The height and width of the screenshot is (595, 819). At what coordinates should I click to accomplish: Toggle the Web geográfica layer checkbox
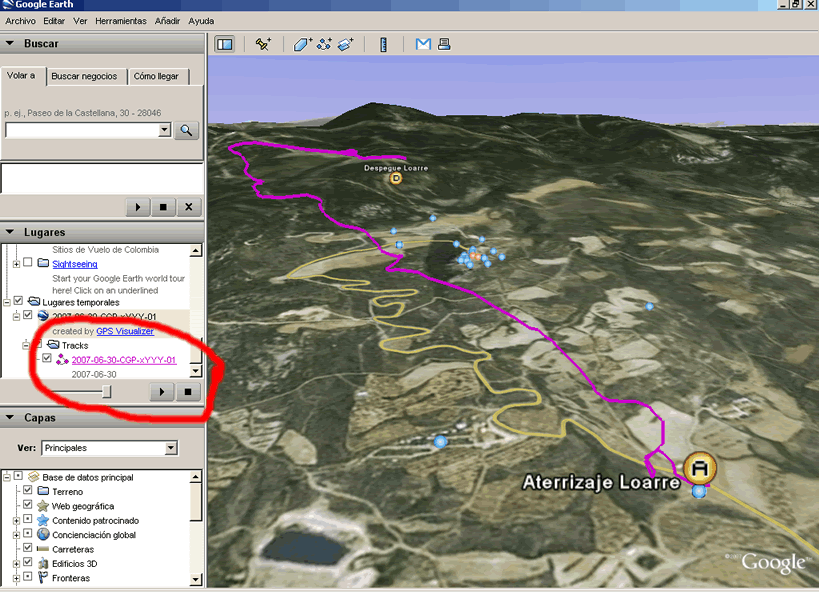click(x=28, y=505)
